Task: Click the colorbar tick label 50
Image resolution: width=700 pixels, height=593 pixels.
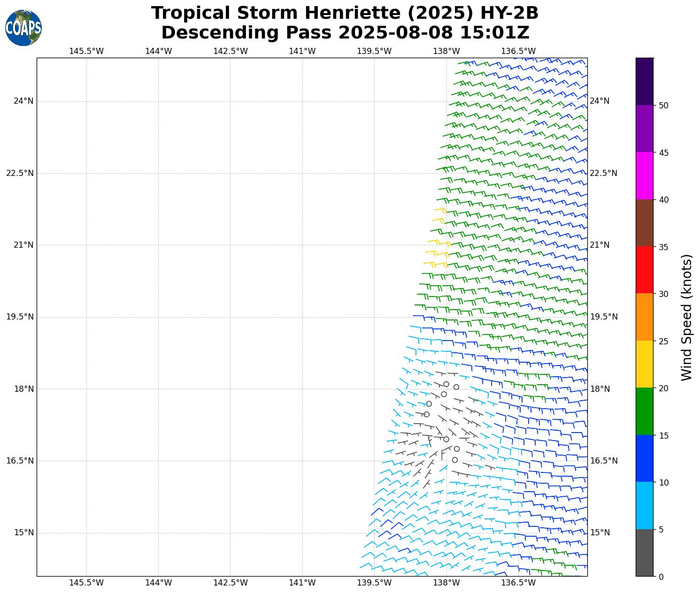Action: tap(663, 106)
